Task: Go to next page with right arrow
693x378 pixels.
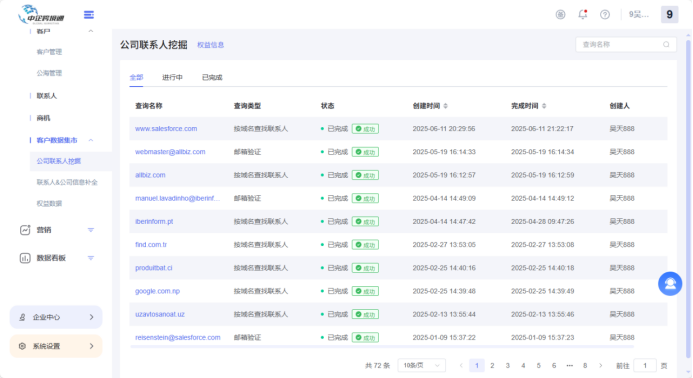Action: tap(600, 365)
